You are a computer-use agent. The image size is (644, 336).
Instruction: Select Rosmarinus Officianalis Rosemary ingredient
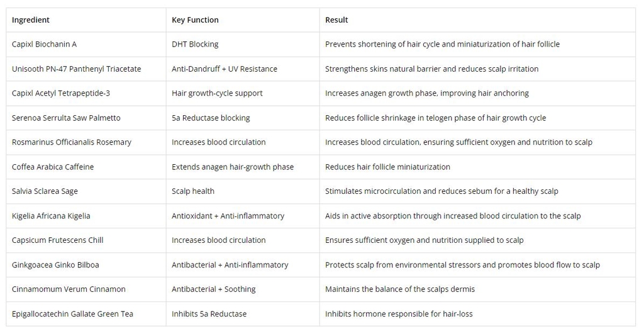click(71, 142)
